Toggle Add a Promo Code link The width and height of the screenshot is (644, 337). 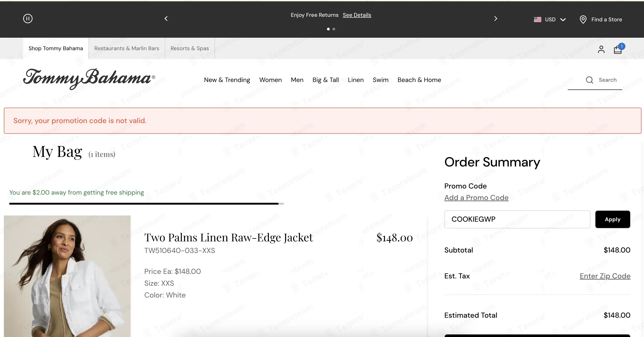(476, 198)
